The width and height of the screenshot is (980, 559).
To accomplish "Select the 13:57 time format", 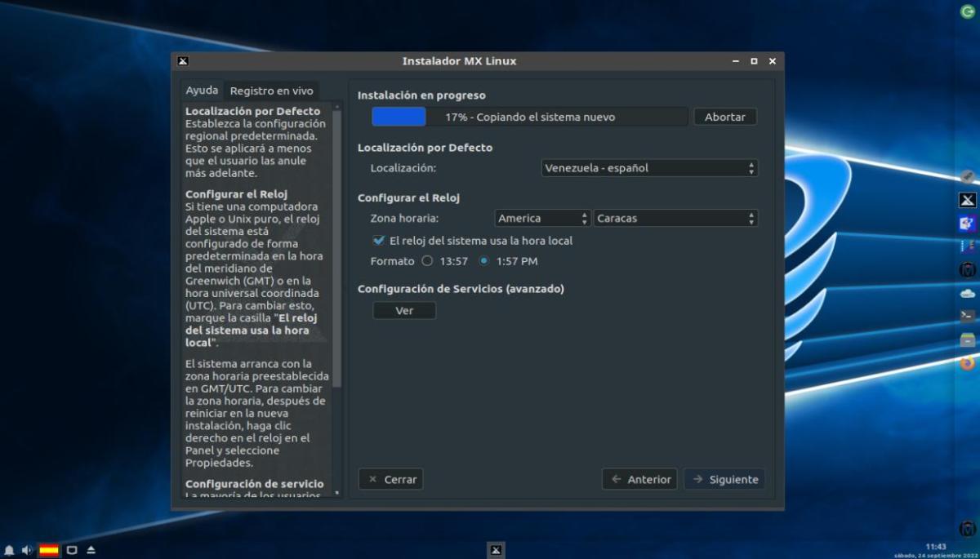I will [427, 261].
